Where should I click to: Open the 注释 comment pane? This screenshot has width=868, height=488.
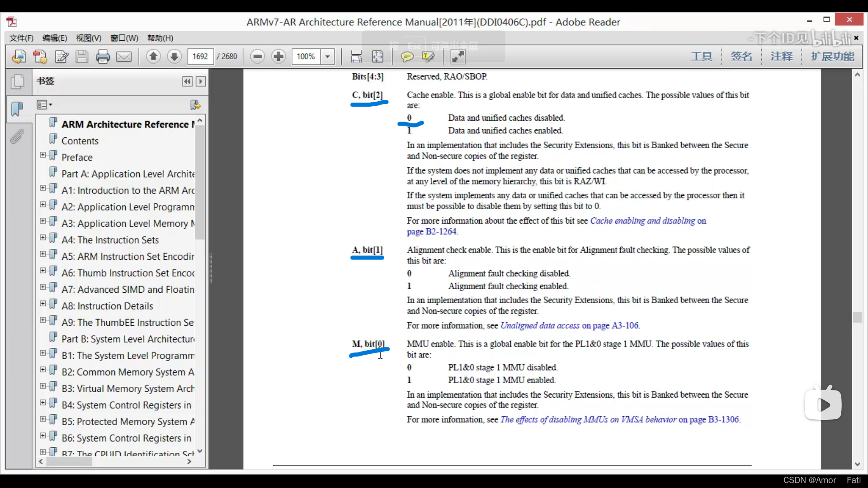pyautogui.click(x=782, y=56)
